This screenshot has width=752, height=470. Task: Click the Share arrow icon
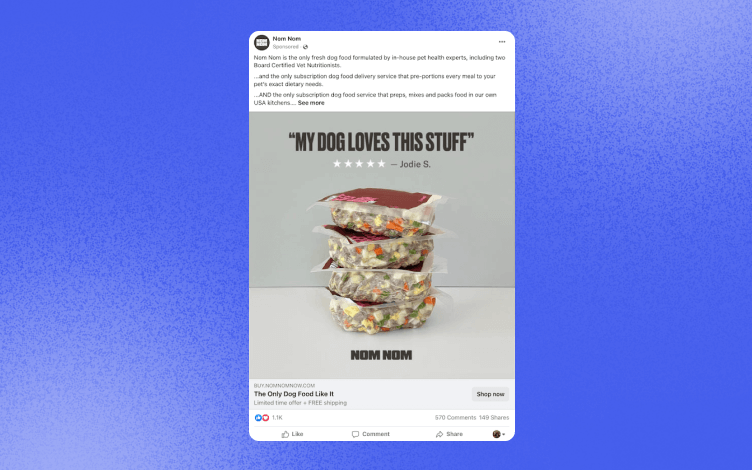coord(439,434)
